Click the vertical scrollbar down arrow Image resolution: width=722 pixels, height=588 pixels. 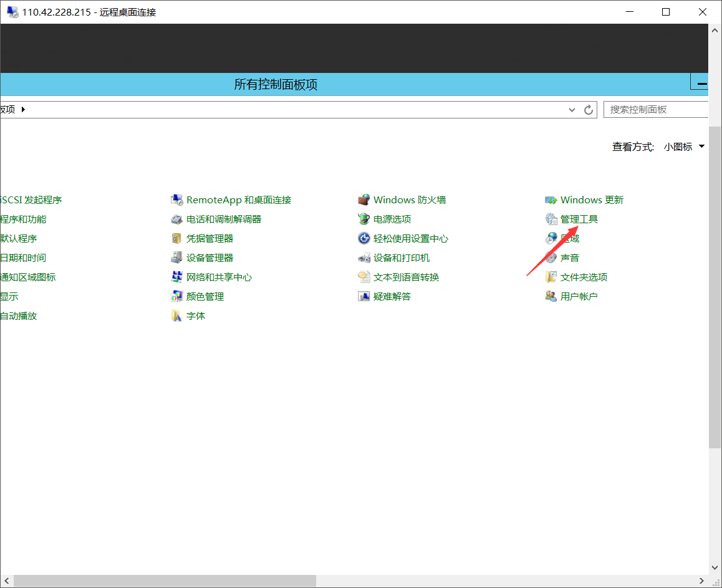(715, 567)
